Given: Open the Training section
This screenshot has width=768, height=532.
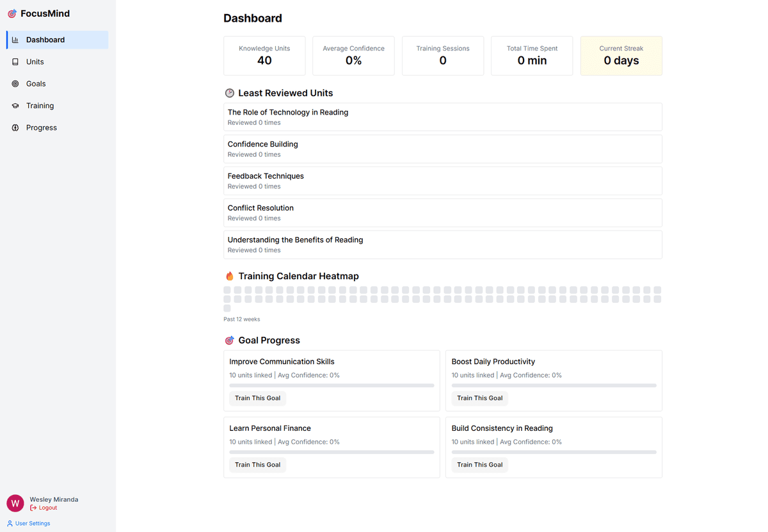Looking at the screenshot, I should click(x=58, y=106).
